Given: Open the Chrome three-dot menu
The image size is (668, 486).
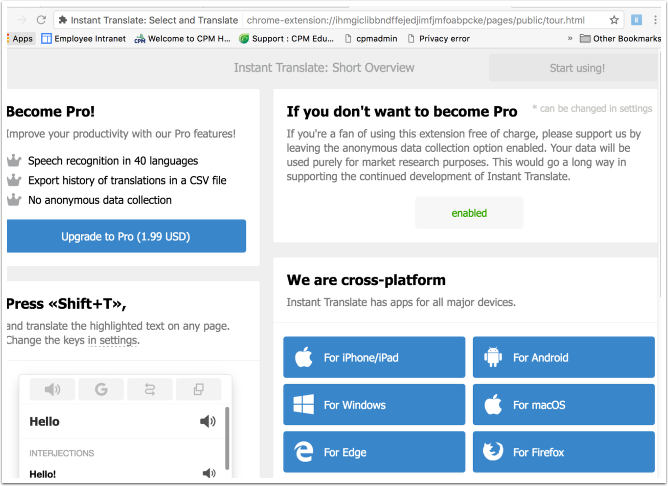Looking at the screenshot, I should [655, 20].
